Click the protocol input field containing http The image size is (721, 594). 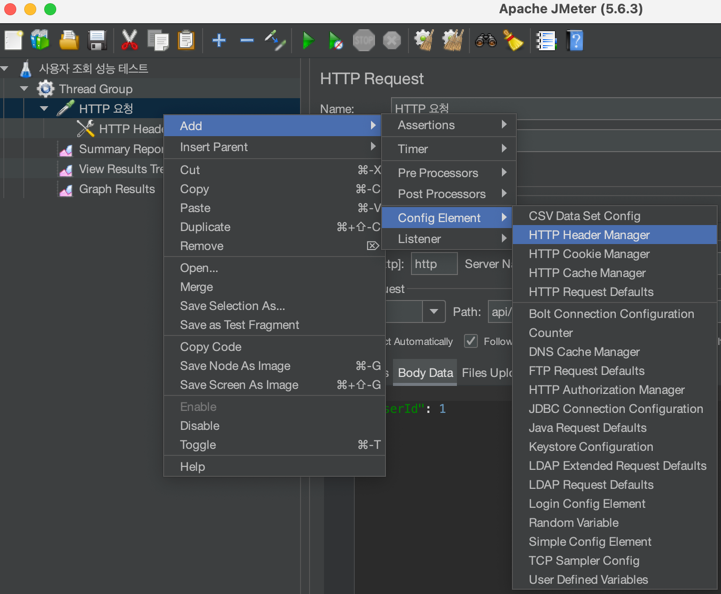click(434, 264)
